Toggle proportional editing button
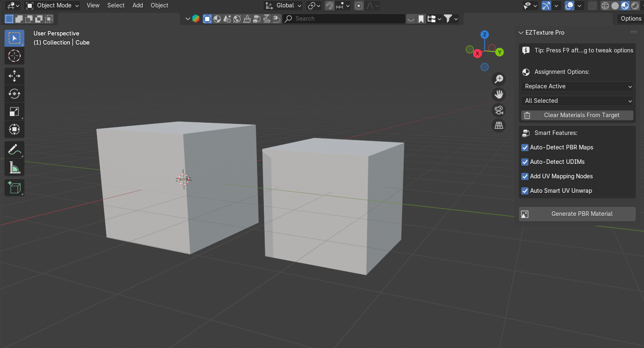 pos(359,5)
